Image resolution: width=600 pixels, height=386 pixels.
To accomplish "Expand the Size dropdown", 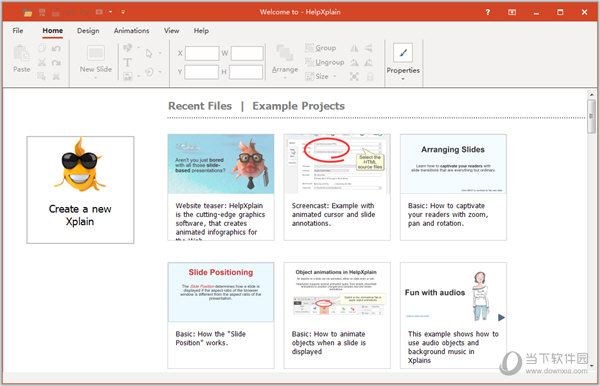I will (335, 76).
